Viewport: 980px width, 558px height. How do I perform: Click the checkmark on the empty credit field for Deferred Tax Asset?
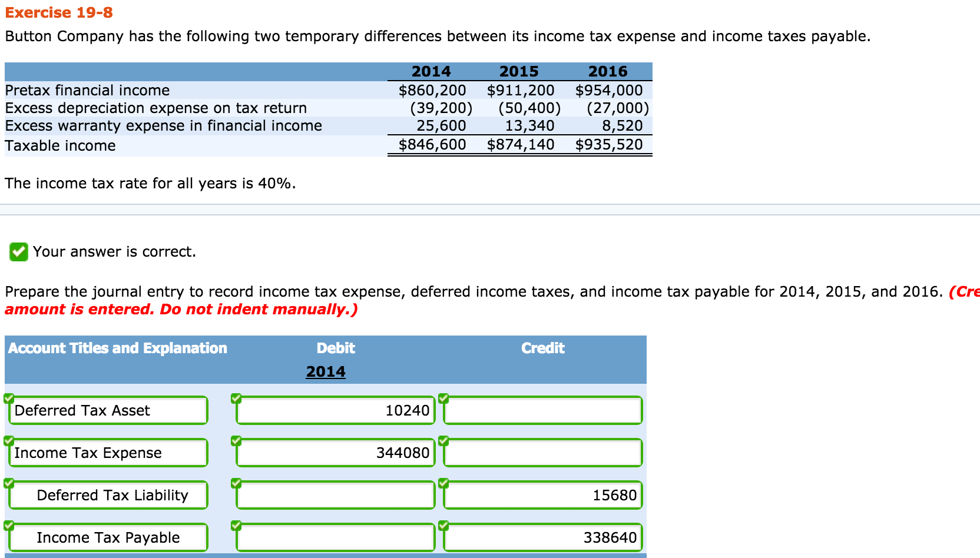click(443, 398)
